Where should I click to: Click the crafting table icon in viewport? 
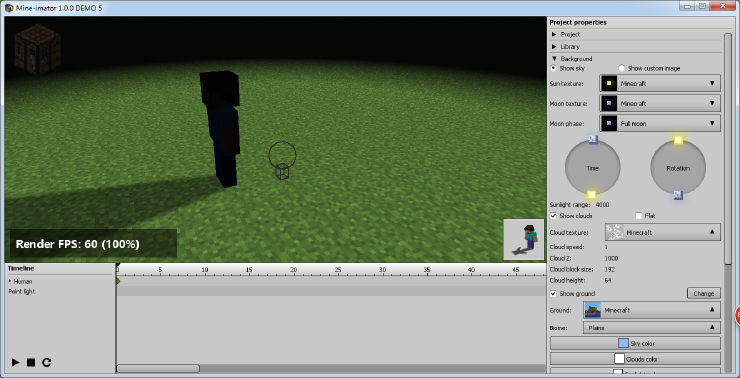click(38, 50)
